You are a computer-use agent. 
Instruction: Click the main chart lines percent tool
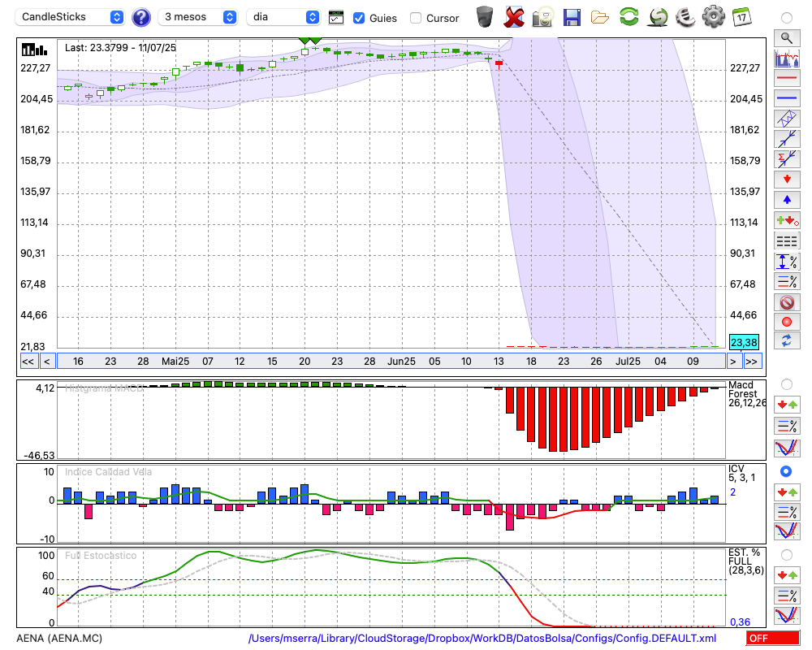pos(787,281)
